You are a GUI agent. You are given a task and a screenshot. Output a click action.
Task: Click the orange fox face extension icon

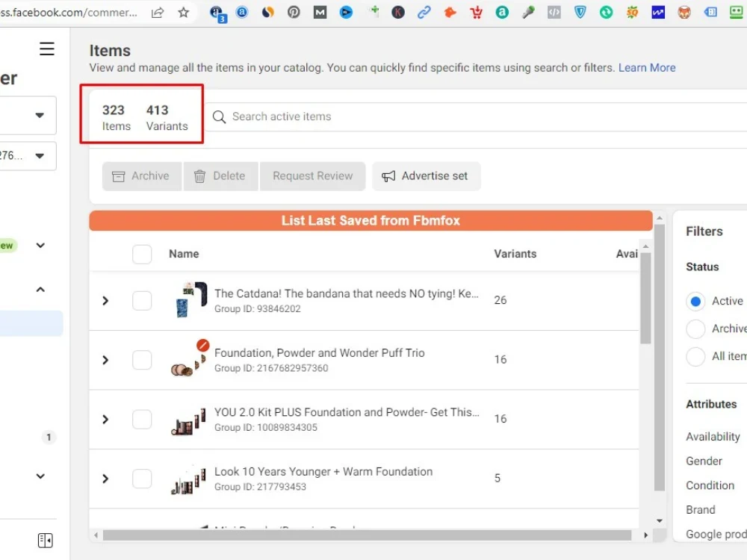pos(684,12)
